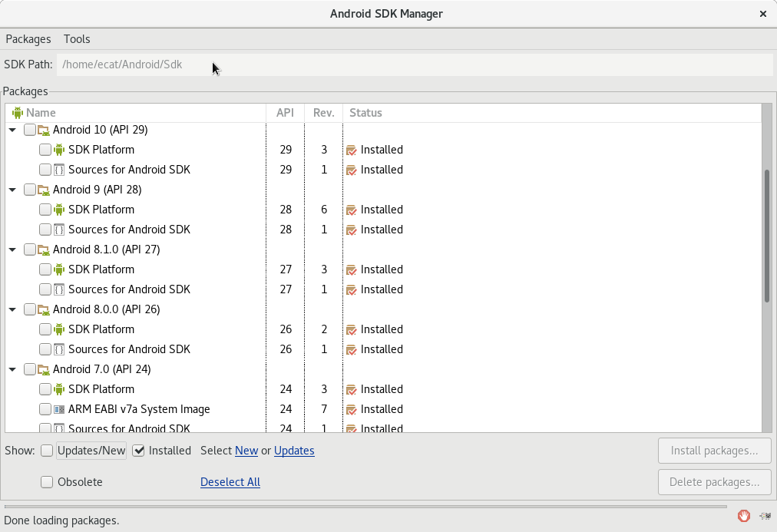Click the Deselect All link
Viewport: 777px width, 532px height.
pos(230,482)
